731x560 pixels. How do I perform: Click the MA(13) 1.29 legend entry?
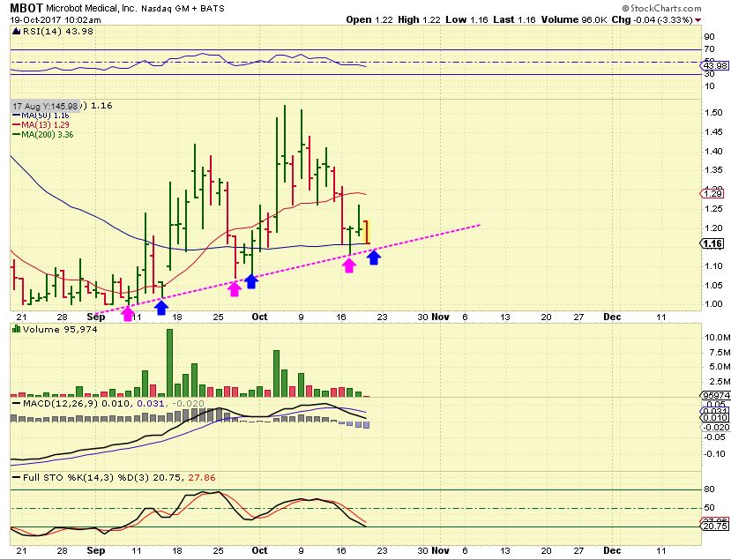click(x=41, y=125)
